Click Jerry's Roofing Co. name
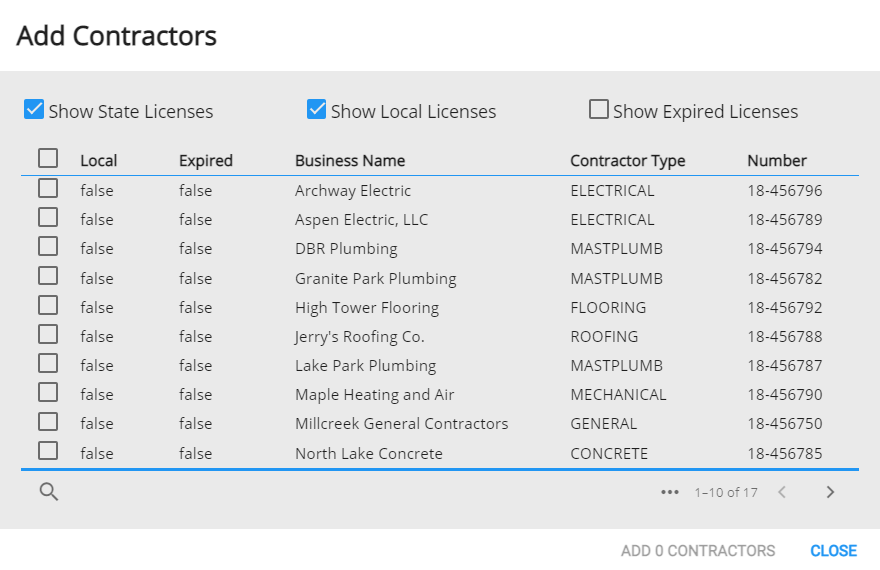 360,337
